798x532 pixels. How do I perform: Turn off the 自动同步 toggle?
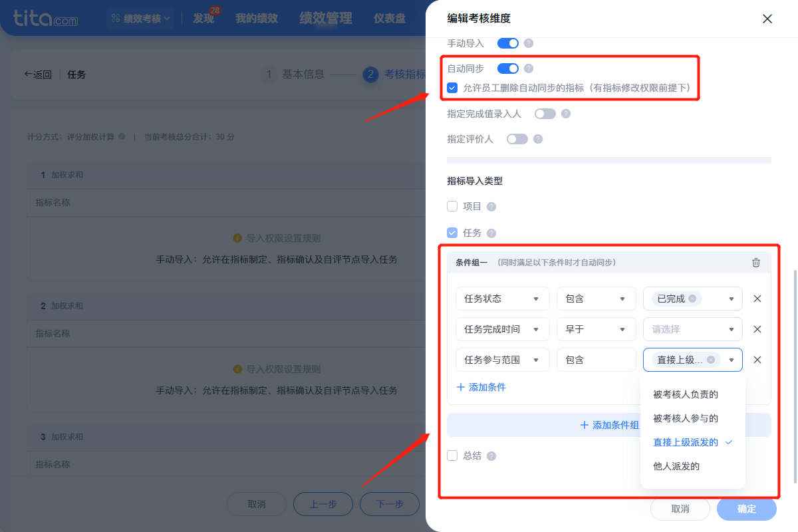(507, 68)
